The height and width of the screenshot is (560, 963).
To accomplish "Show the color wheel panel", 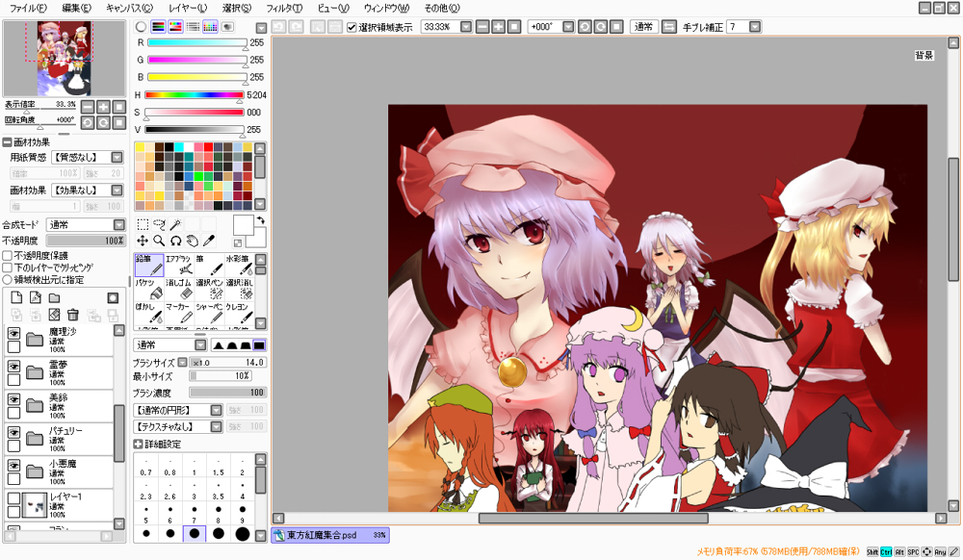I will pyautogui.click(x=142, y=27).
